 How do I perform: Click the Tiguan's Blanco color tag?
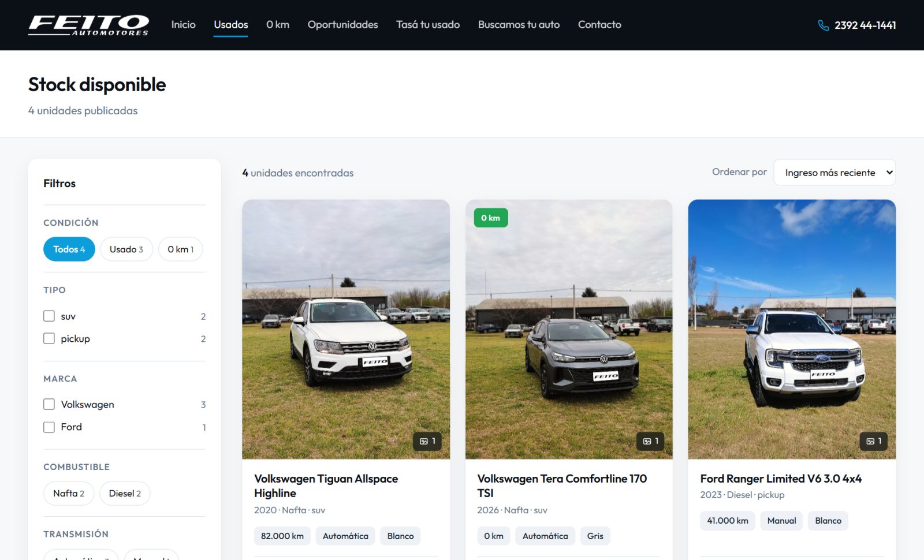coord(401,536)
